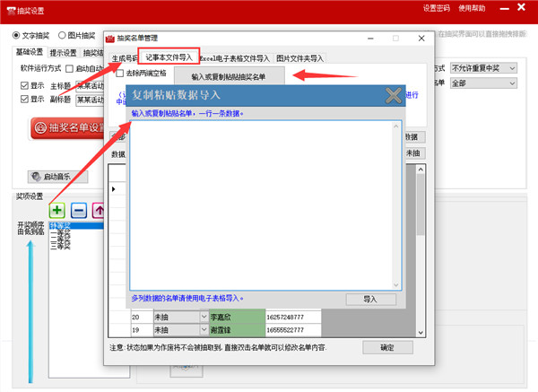Expand the status dropdown in row 20
This screenshot has width=538, height=392.
click(204, 317)
